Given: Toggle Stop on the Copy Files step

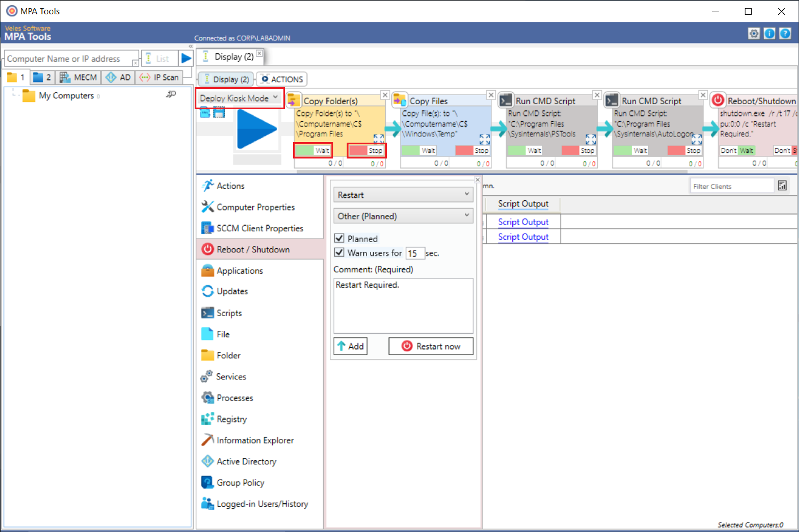Looking at the screenshot, I should (472, 150).
